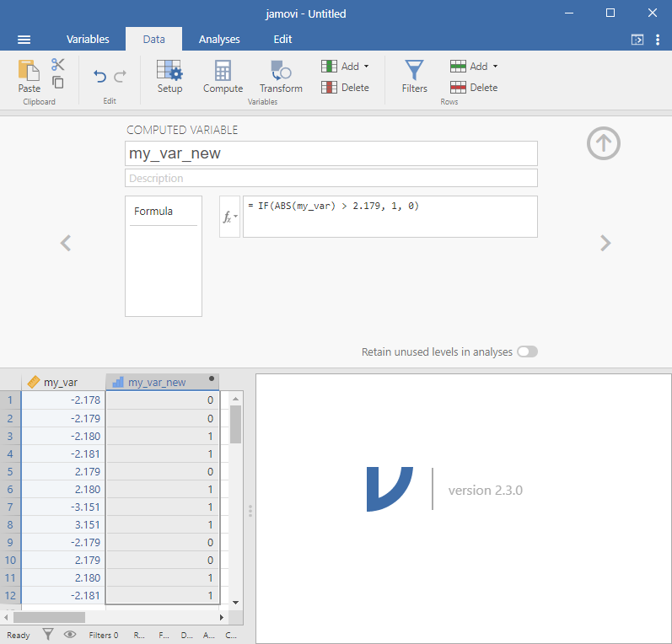Open the Analyses tab
Screen dimensions: 672x644
(x=219, y=39)
